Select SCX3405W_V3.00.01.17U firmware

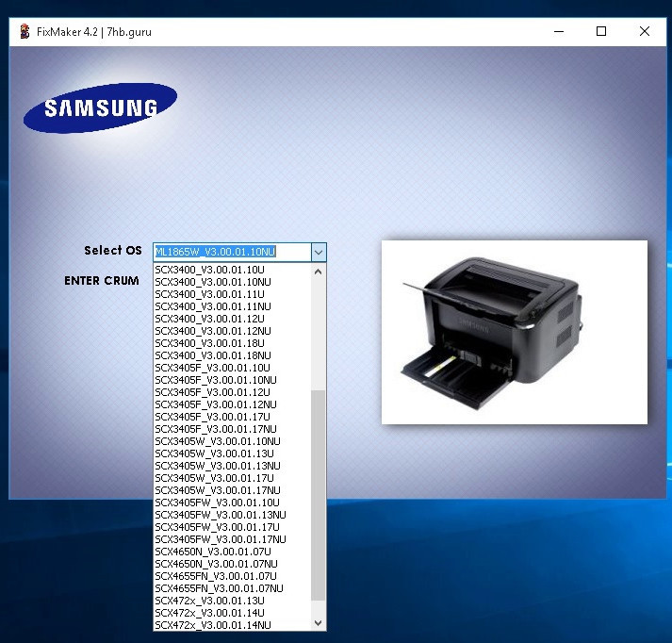pos(232,478)
